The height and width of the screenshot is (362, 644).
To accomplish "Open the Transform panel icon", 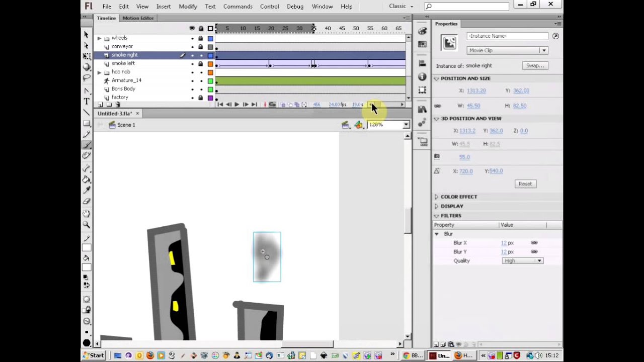I will [422, 90].
